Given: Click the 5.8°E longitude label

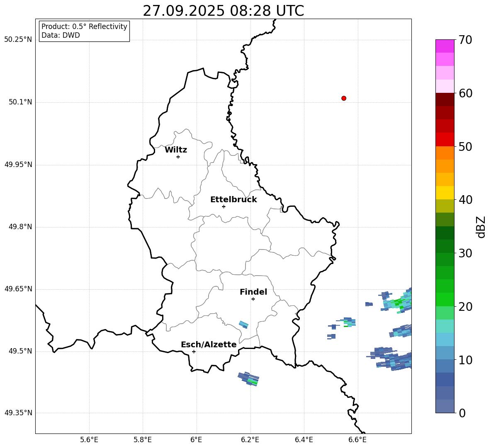Looking at the screenshot, I should (x=143, y=440).
